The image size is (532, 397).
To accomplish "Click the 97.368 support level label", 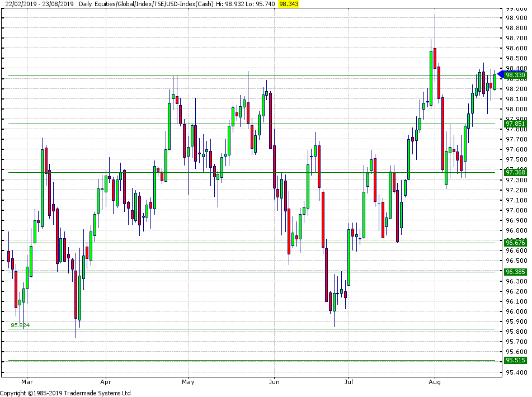I will tap(515, 172).
